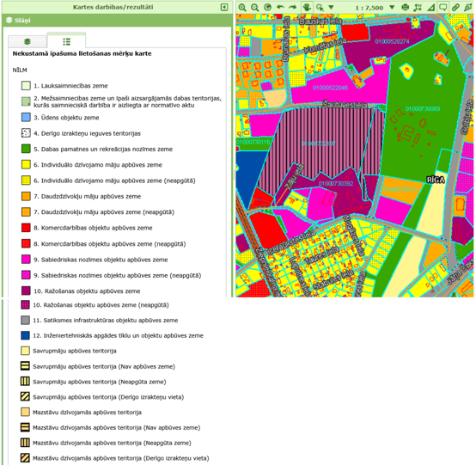This screenshot has width=476, height=465.
Task: Click swatch for Daudzdzīvokļu māju apbūves zeme
Action: [x=26, y=196]
